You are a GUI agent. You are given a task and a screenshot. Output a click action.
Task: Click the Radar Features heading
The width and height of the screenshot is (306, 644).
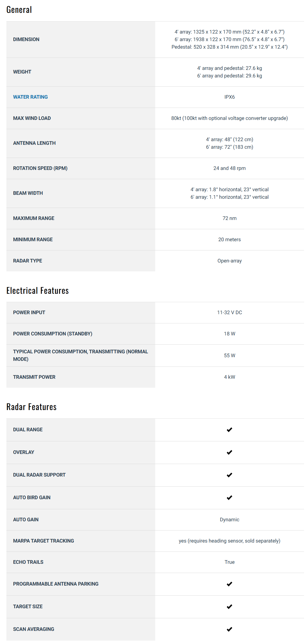click(31, 407)
